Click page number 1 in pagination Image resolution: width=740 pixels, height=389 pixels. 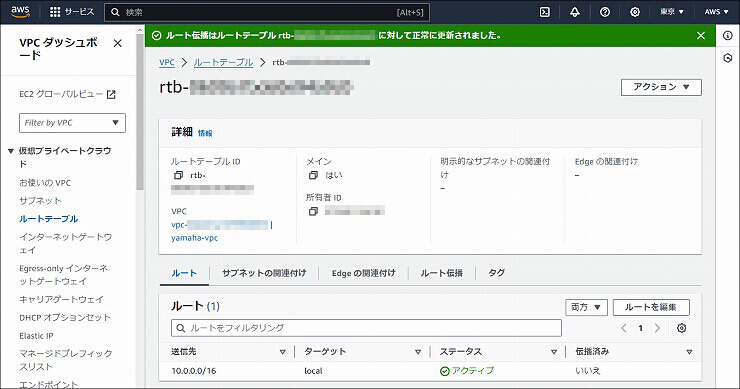point(640,328)
